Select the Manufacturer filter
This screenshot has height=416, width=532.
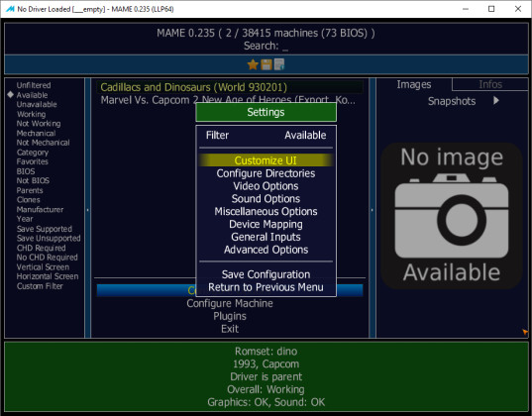click(x=40, y=210)
